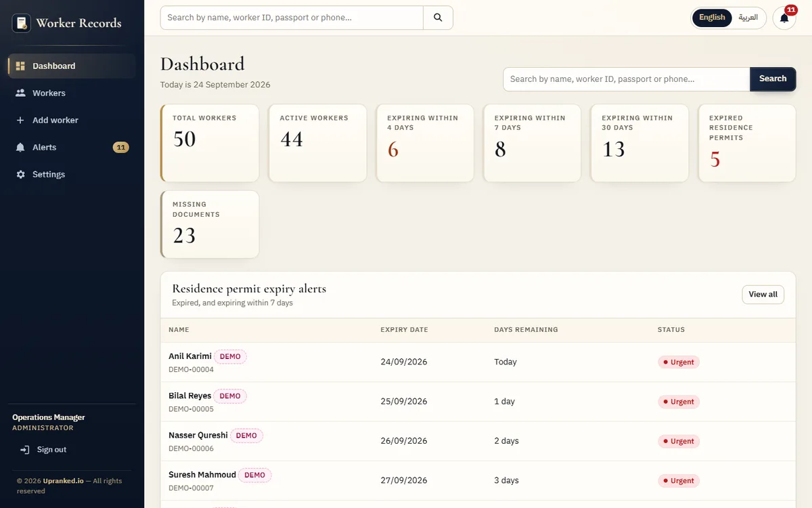
Task: Open worker Bilal Reyes
Action: point(190,396)
